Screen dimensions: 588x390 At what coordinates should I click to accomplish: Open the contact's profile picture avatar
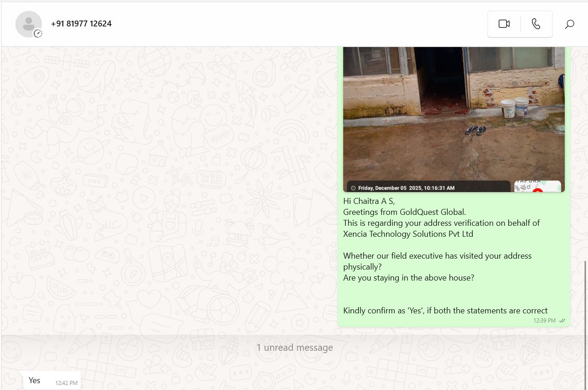tap(28, 24)
